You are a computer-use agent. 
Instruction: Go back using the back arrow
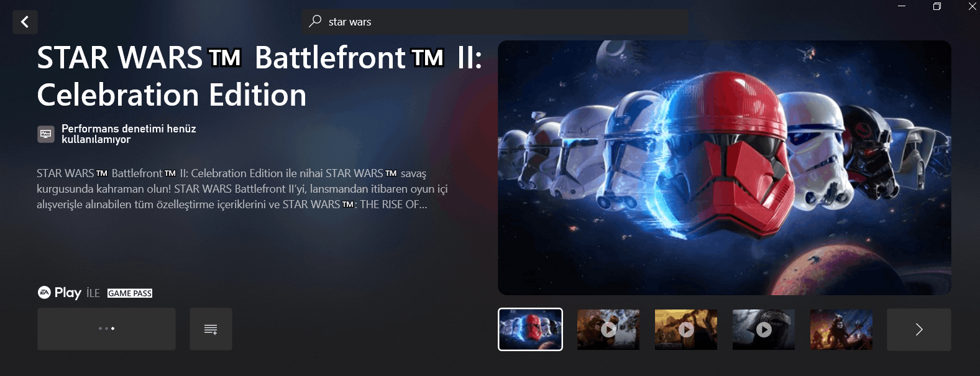click(25, 22)
